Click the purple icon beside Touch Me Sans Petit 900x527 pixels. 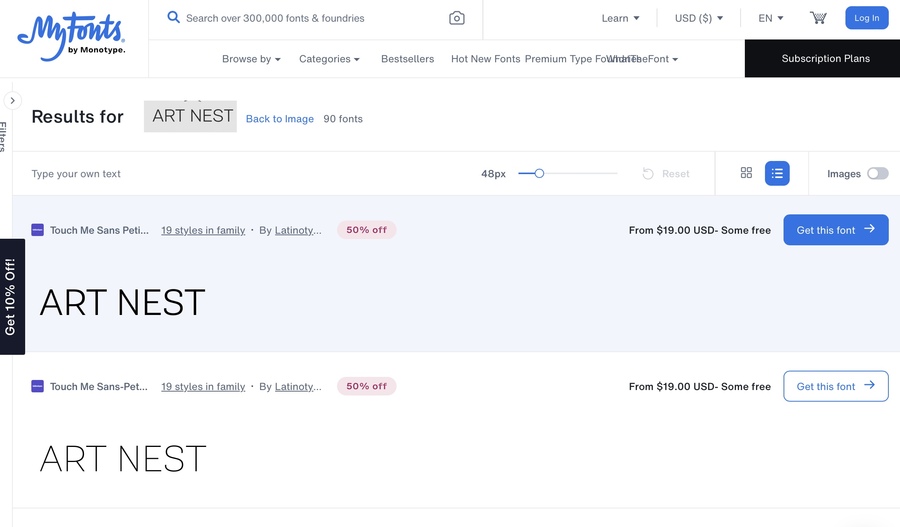point(37,230)
